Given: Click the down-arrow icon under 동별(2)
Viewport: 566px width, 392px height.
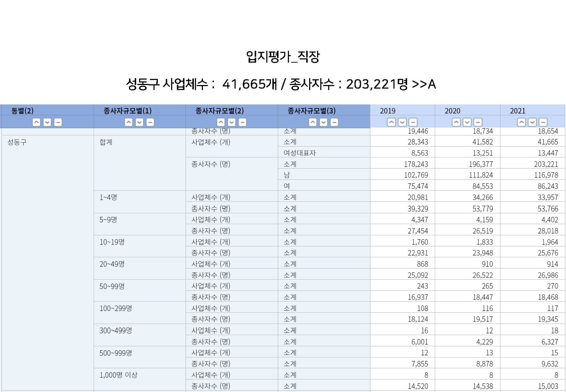Looking at the screenshot, I should (47, 122).
